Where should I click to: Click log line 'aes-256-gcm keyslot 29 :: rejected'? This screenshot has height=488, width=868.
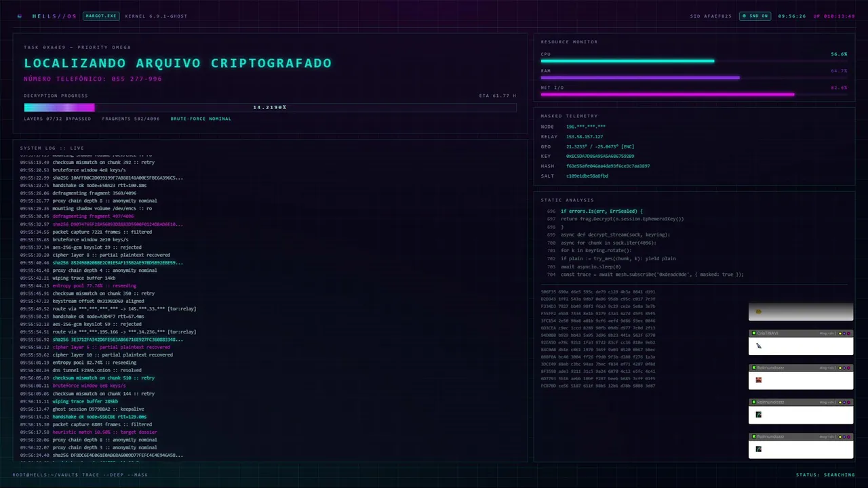[x=97, y=247]
